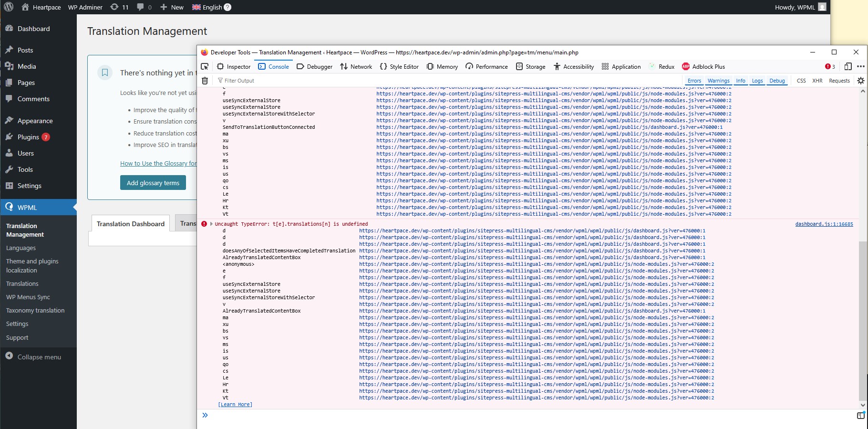Click the red error count indicator
This screenshot has width=868, height=429.
pyautogui.click(x=830, y=67)
